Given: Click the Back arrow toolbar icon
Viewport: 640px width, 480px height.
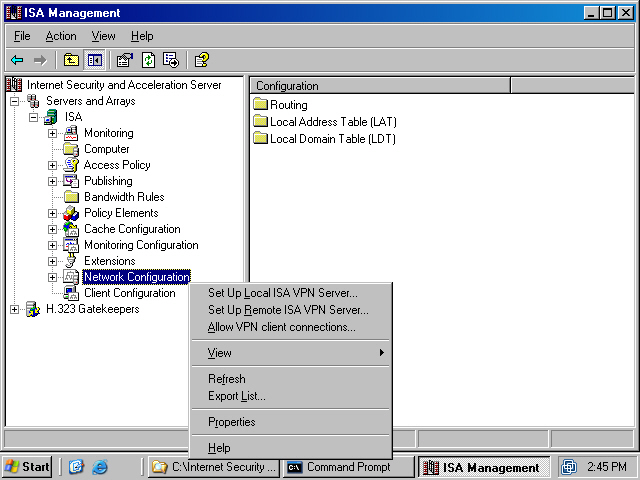Looking at the screenshot, I should pyautogui.click(x=17, y=60).
